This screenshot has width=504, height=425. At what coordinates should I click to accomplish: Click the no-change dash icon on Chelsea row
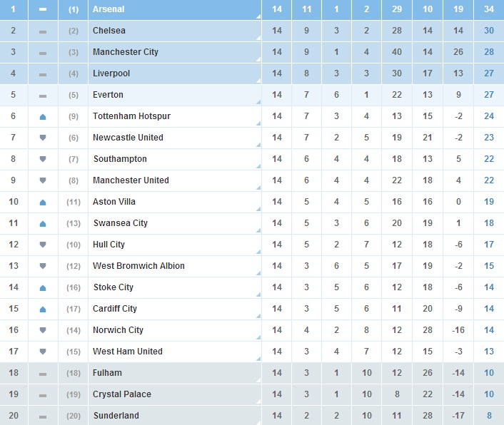[43, 32]
